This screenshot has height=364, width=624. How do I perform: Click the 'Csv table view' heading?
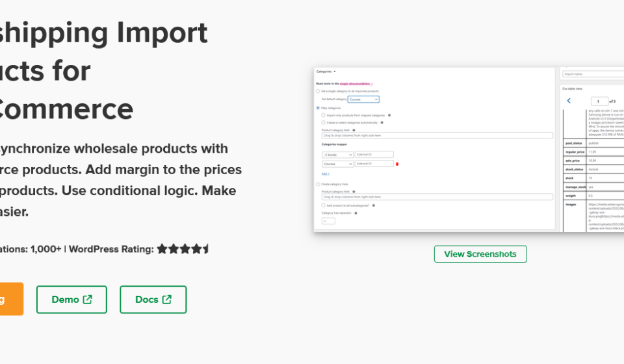tap(572, 88)
